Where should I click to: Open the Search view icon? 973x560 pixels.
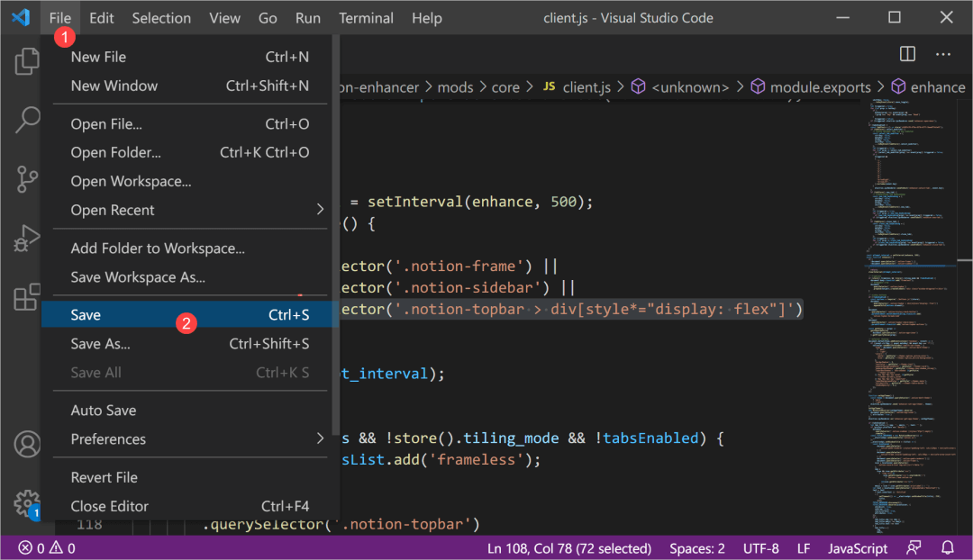pyautogui.click(x=27, y=119)
